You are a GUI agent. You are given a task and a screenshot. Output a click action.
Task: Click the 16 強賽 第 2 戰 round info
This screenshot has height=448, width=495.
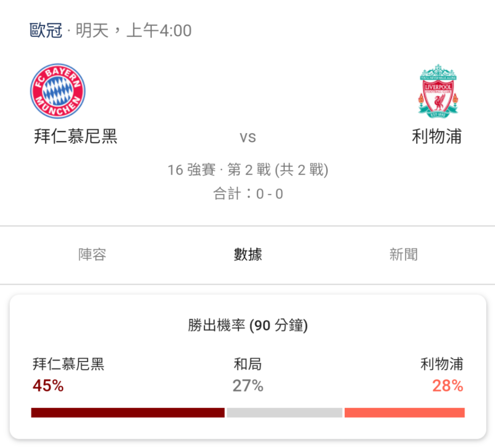pyautogui.click(x=248, y=170)
